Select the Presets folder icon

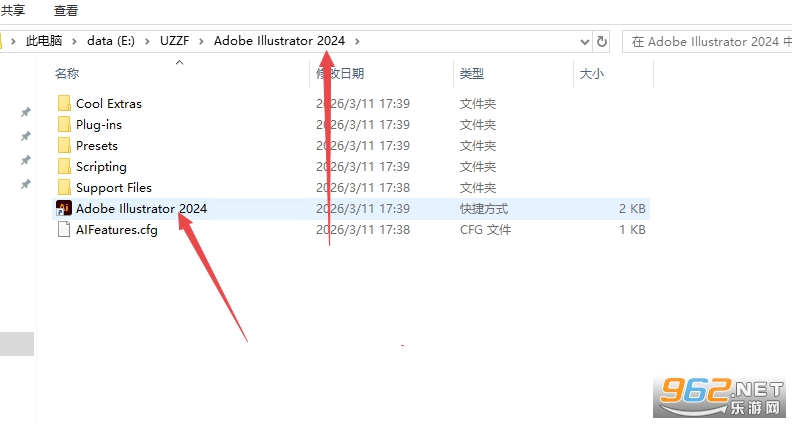(64, 146)
